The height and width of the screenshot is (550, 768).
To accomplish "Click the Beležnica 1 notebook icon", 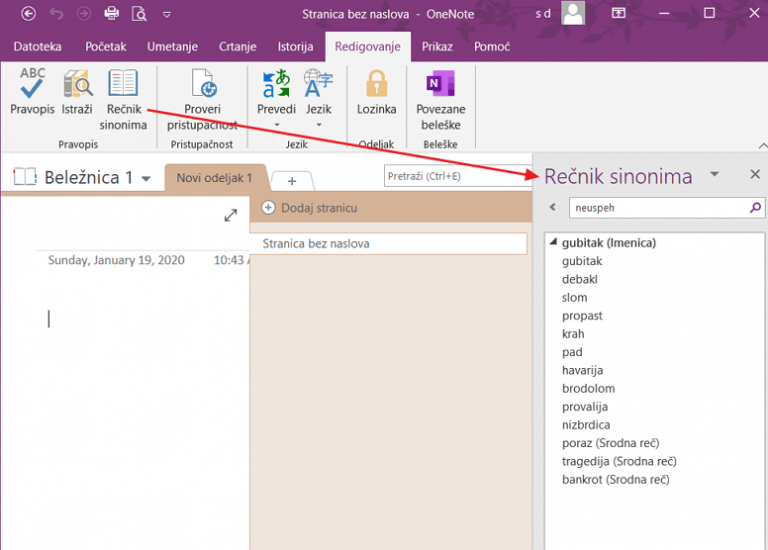I will (24, 177).
